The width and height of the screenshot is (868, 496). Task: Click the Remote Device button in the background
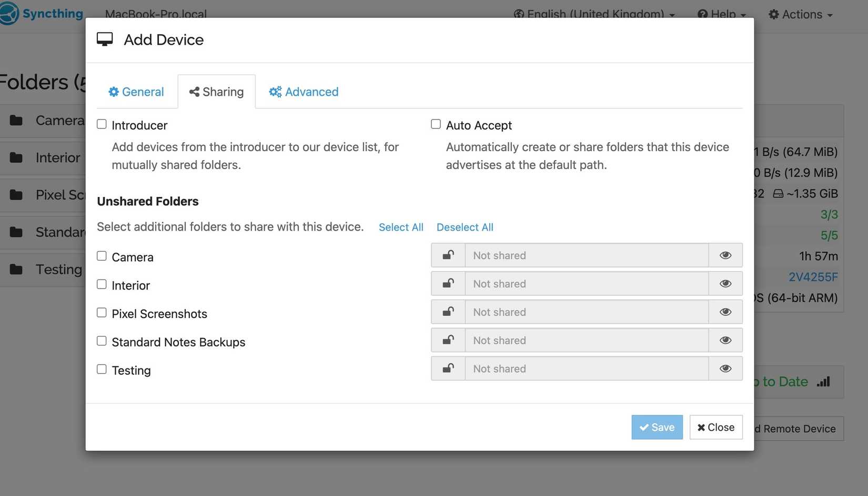click(x=799, y=429)
